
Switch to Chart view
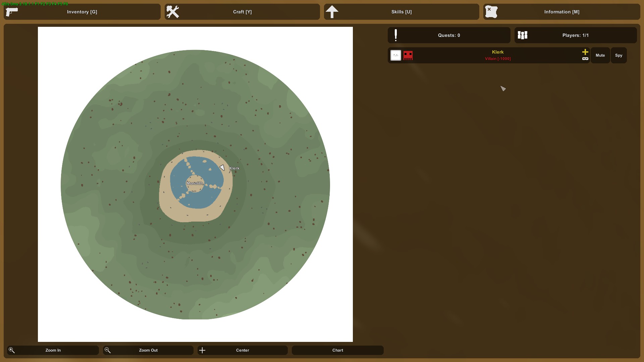tap(338, 350)
